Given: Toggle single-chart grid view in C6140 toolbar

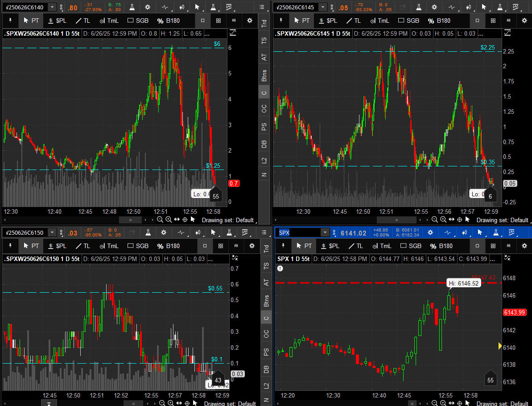Looking at the screenshot, I should click(203, 21).
